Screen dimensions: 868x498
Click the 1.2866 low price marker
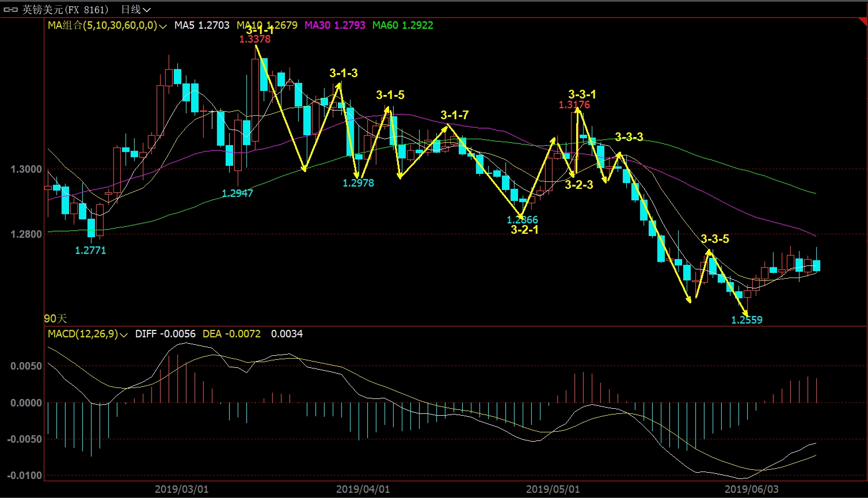point(523,220)
